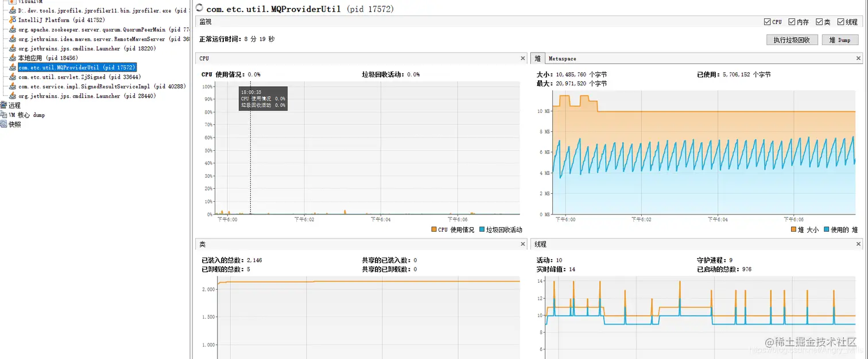Click the Java icon of Launcher pid 28440
This screenshot has width=868, height=359.
click(x=13, y=96)
